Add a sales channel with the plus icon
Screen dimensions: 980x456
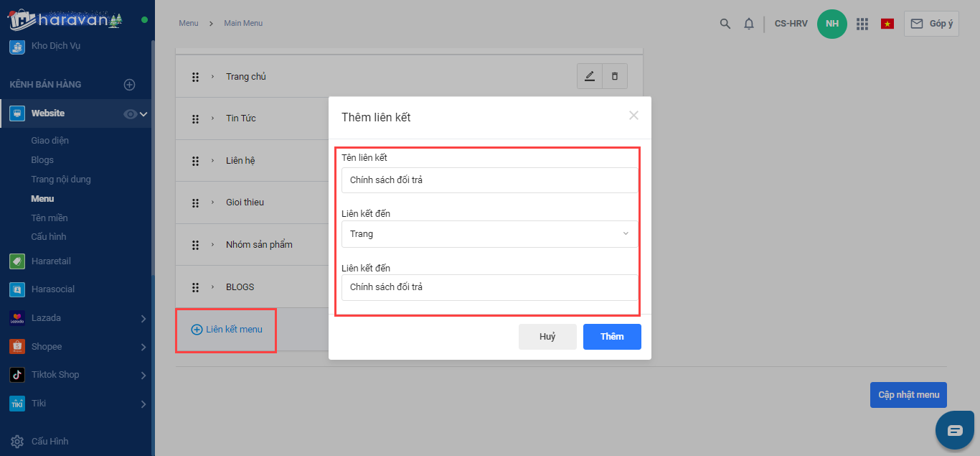point(130,85)
